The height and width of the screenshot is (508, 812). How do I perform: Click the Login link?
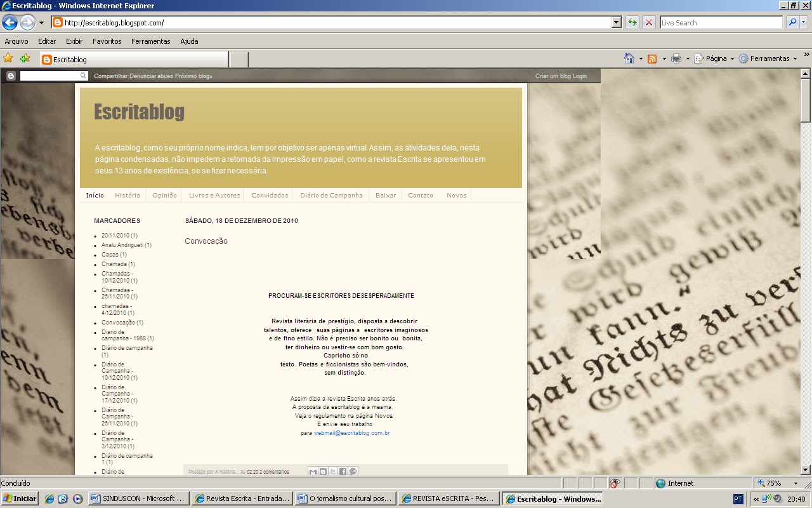(580, 76)
